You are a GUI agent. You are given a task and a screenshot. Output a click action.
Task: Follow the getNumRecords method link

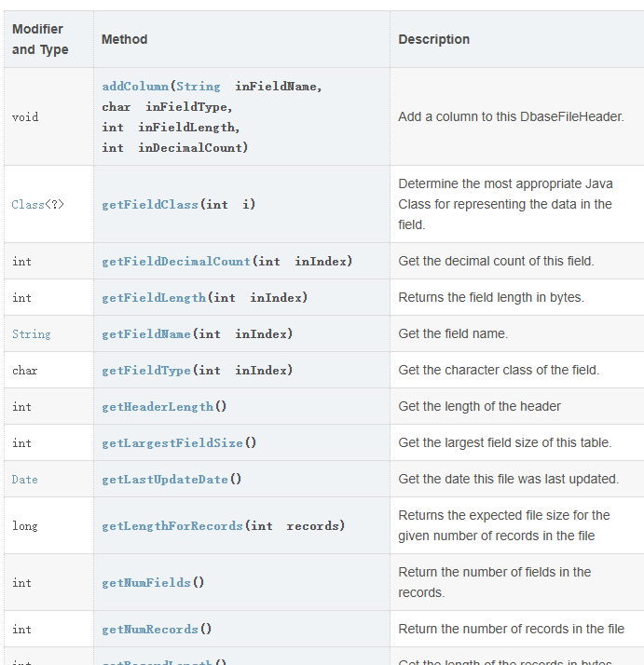click(x=150, y=630)
